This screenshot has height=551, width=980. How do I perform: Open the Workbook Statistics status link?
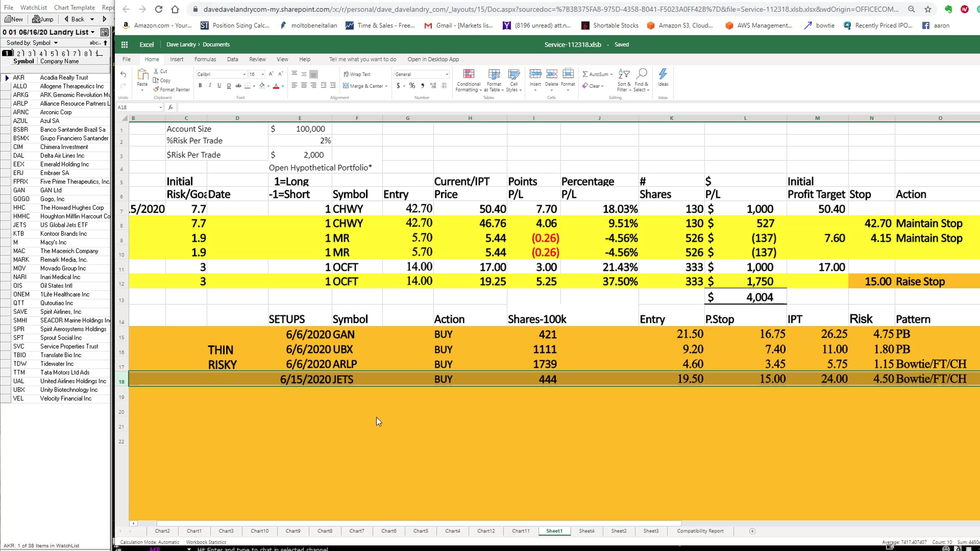point(206,542)
